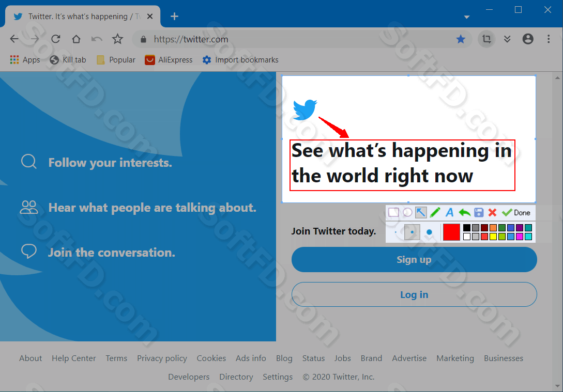The width and height of the screenshot is (563, 392).
Task: Undo last annotation with green arrow
Action: 465,212
